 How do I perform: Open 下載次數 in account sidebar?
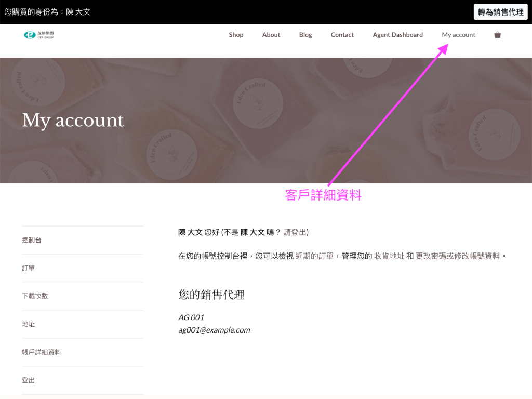(x=35, y=296)
